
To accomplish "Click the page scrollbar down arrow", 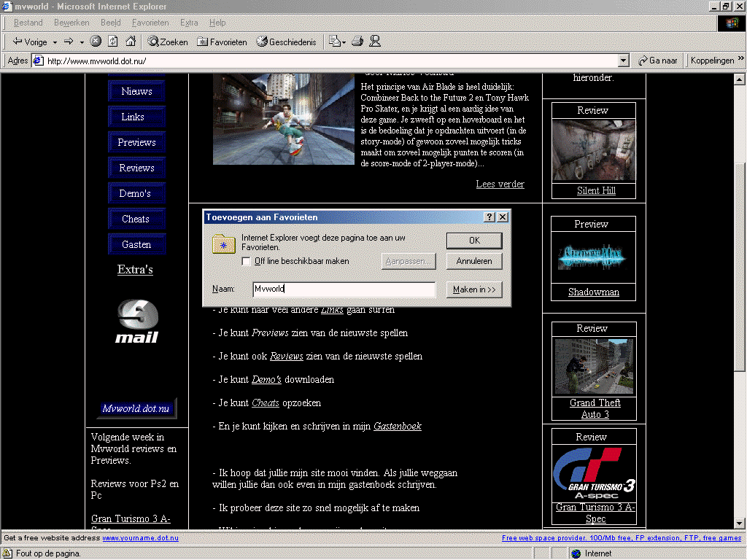I will click(740, 524).
